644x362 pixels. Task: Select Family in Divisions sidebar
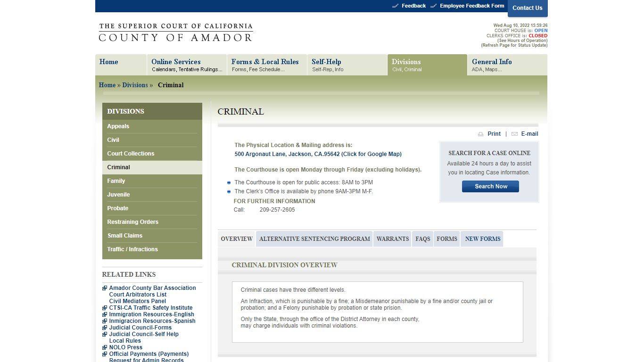[x=152, y=181]
